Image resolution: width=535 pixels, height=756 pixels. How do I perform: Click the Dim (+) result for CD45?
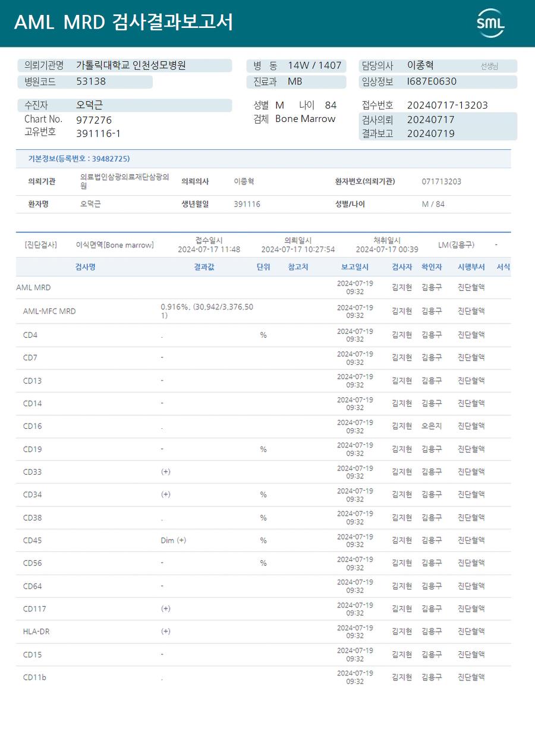pos(173,541)
